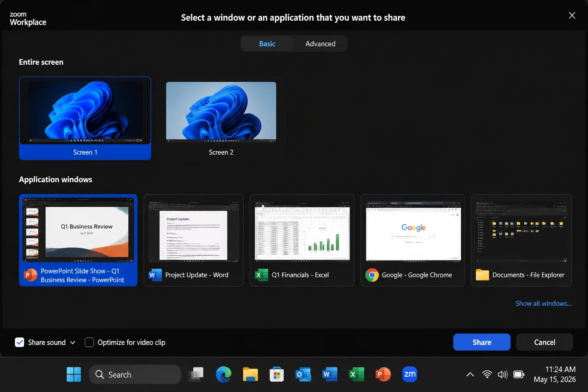
Task: Select the Screen 1 thumbnail
Action: (x=85, y=118)
